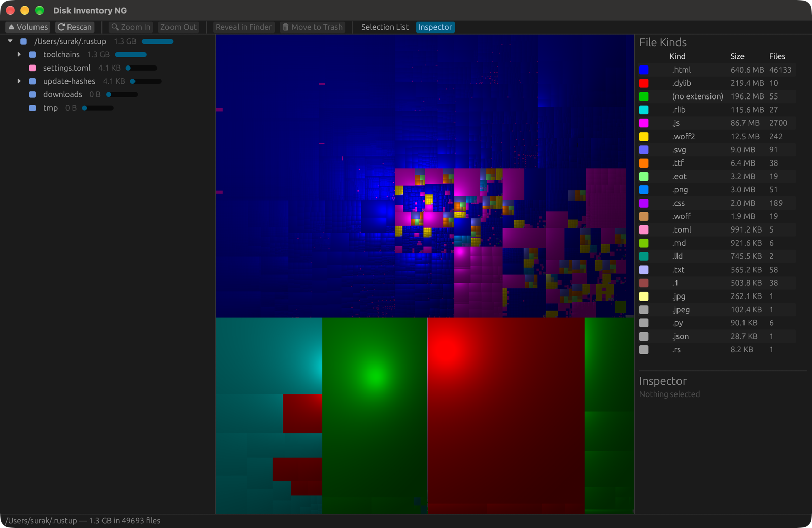The width and height of the screenshot is (812, 528).
Task: Select the .md file kind row
Action: tap(718, 243)
